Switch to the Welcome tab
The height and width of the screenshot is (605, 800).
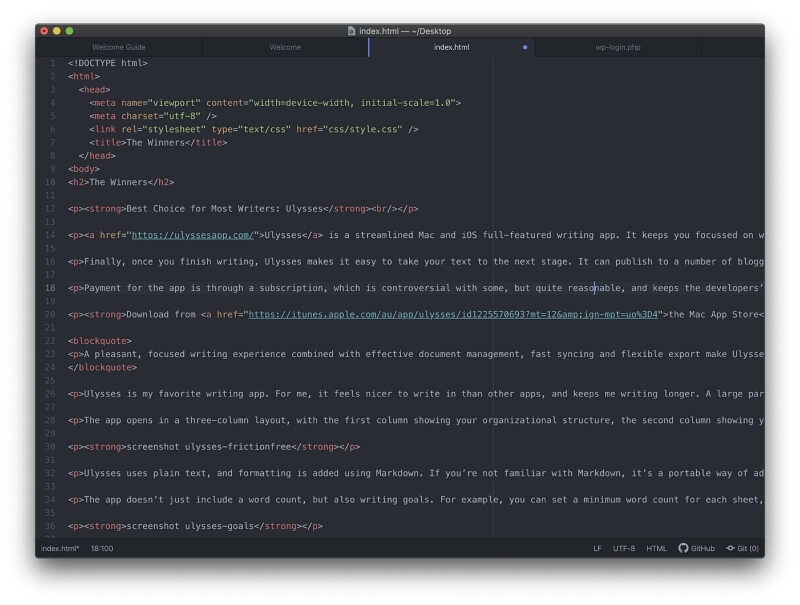tap(285, 47)
